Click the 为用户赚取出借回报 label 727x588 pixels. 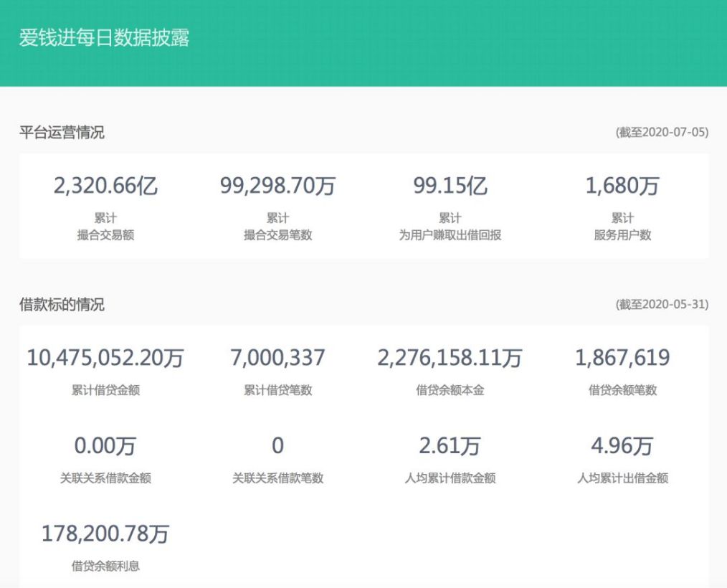(x=450, y=235)
